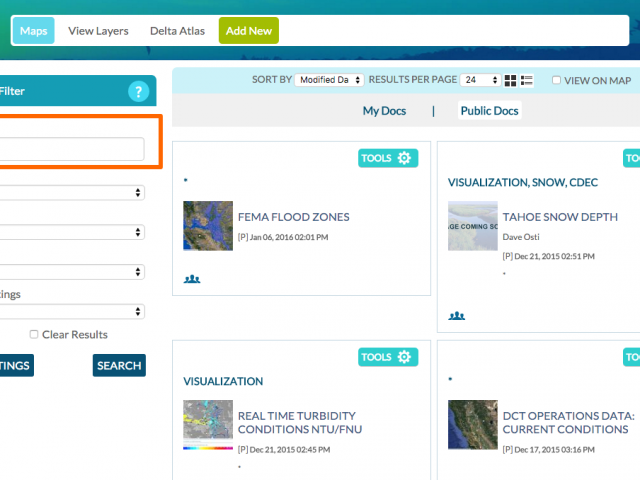The image size is (640, 480).
Task: Open Delta Atlas menu item
Action: (x=178, y=31)
